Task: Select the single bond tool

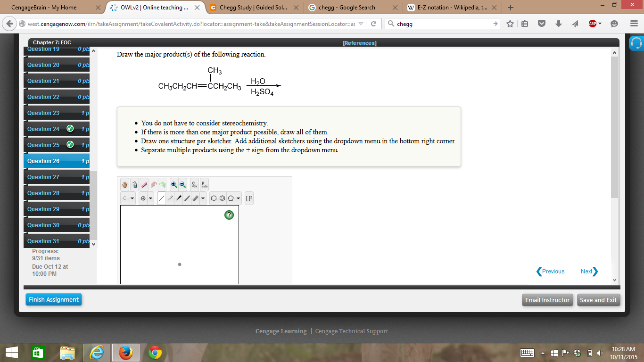Action: click(x=161, y=198)
